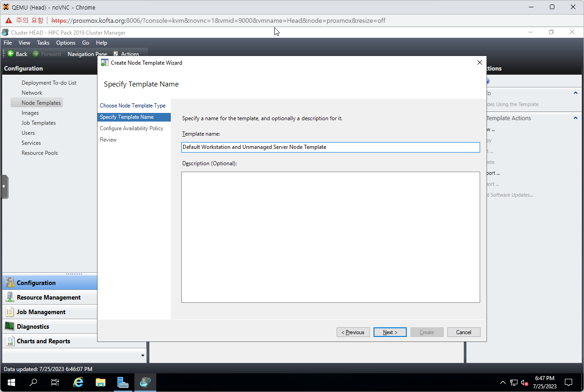Open Diagnostics via its monitor icon
Screen dimensions: 584x392
(9, 326)
